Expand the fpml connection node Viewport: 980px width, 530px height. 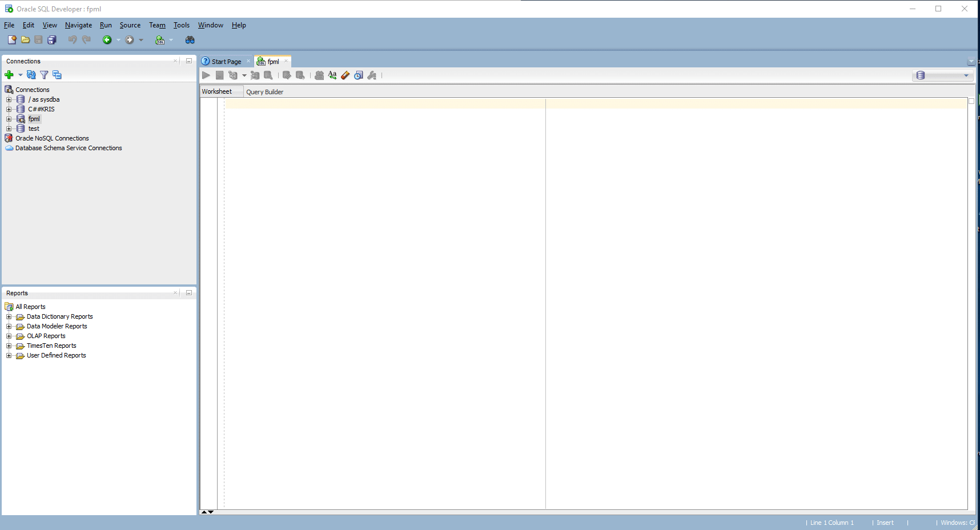pyautogui.click(x=9, y=119)
